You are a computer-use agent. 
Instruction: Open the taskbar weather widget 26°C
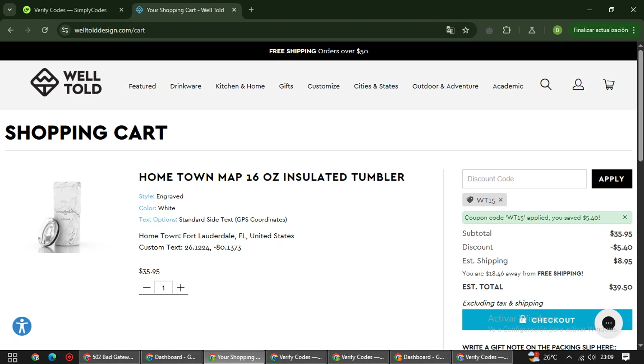tap(543, 357)
